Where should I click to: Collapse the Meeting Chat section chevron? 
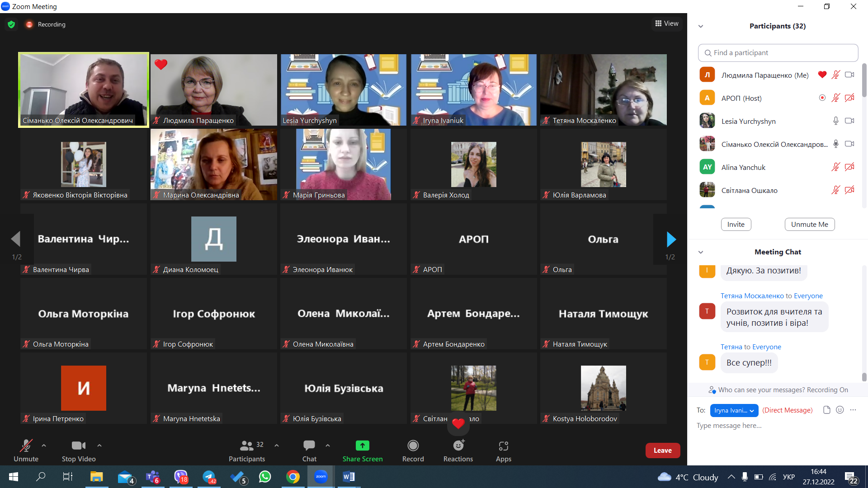(x=701, y=252)
